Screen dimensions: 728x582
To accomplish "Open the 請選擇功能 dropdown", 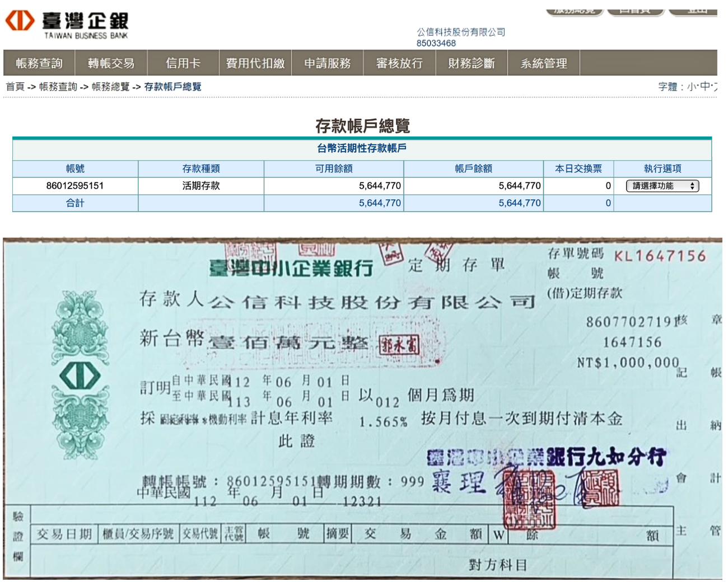I will 662,186.
